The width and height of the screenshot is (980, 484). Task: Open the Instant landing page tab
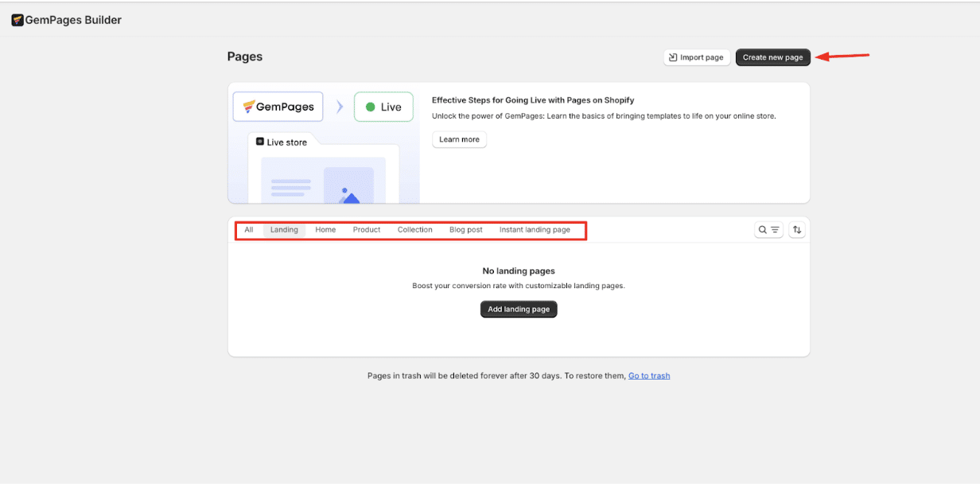coord(535,230)
